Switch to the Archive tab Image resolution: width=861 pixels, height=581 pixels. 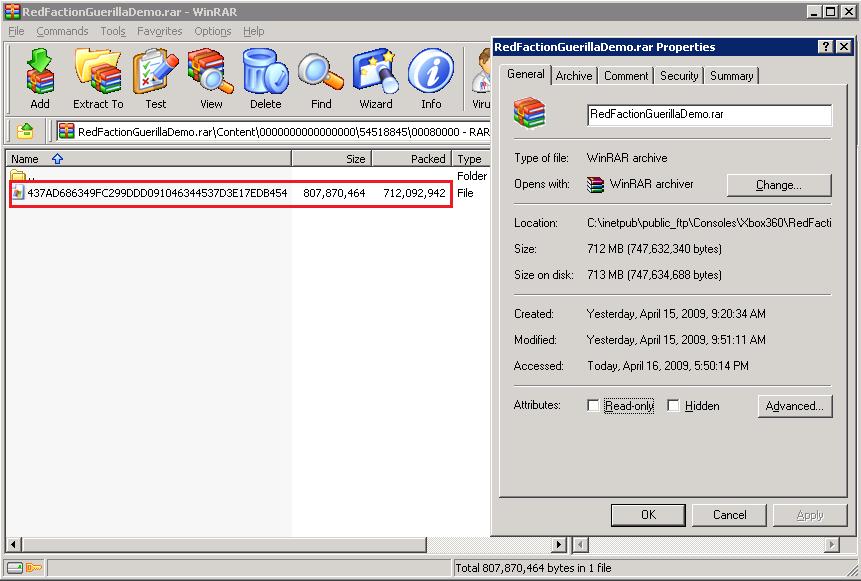pyautogui.click(x=574, y=76)
